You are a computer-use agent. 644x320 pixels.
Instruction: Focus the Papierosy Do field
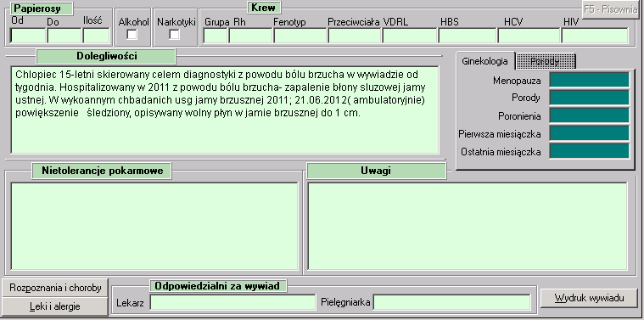[64, 36]
